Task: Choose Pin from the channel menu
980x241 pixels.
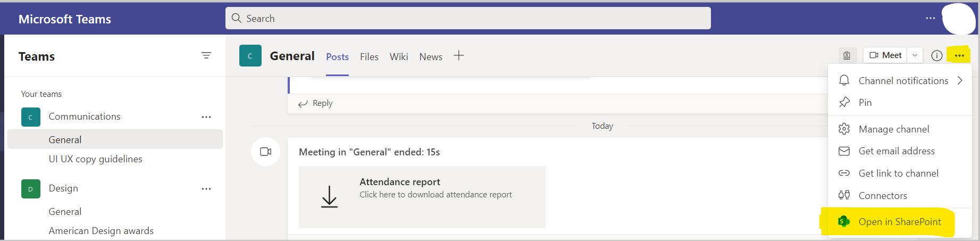Action: tap(901, 102)
